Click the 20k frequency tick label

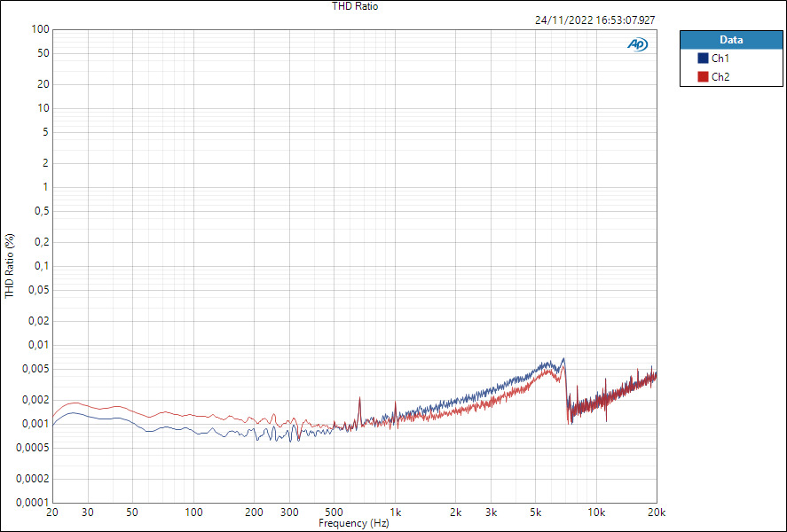pyautogui.click(x=657, y=512)
